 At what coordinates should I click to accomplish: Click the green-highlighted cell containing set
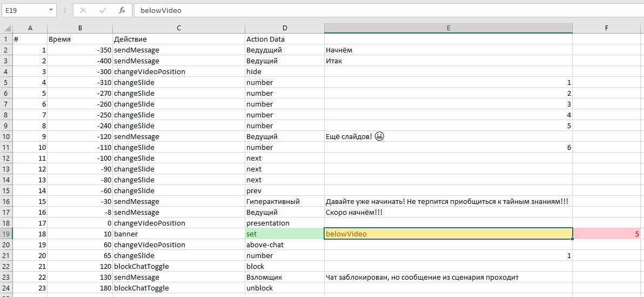coord(284,234)
